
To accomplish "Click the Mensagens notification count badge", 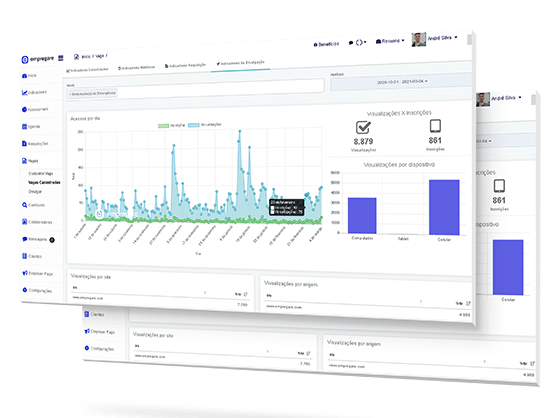I will click(52, 240).
